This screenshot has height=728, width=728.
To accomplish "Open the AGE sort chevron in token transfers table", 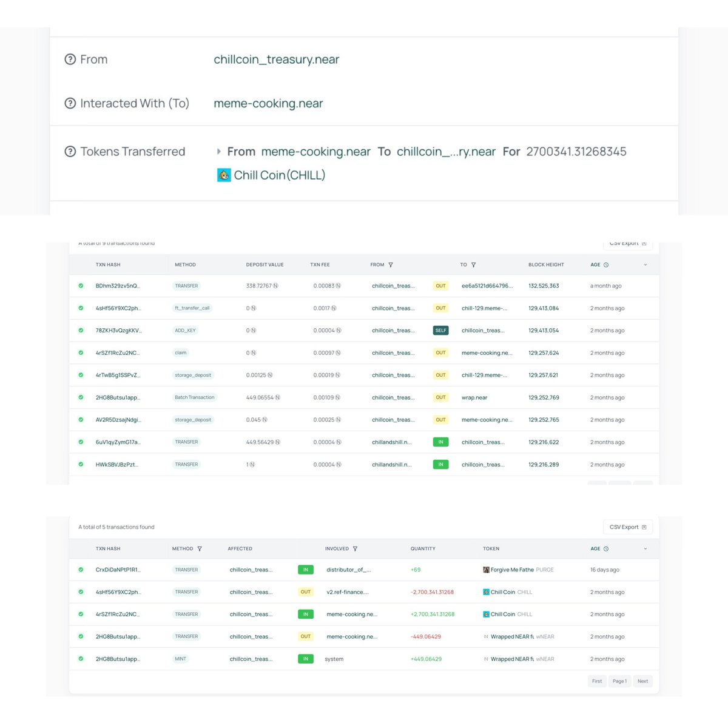I will coord(644,548).
